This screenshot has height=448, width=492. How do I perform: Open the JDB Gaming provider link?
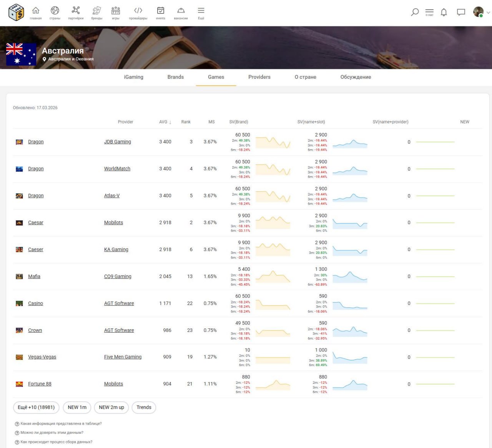coord(118,142)
